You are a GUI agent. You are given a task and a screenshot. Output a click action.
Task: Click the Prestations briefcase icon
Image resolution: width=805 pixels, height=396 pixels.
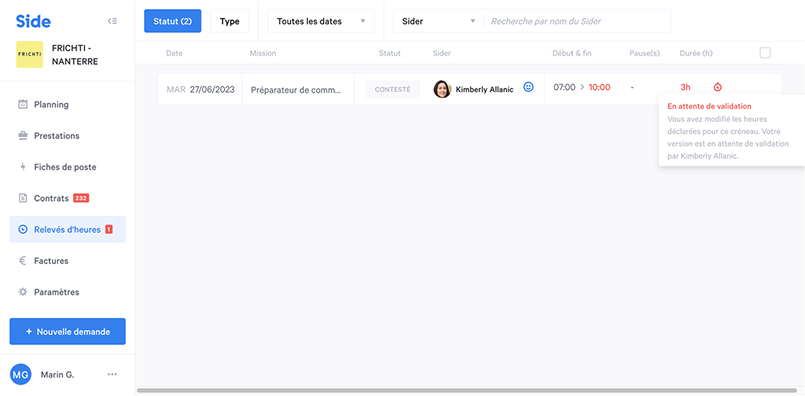23,136
